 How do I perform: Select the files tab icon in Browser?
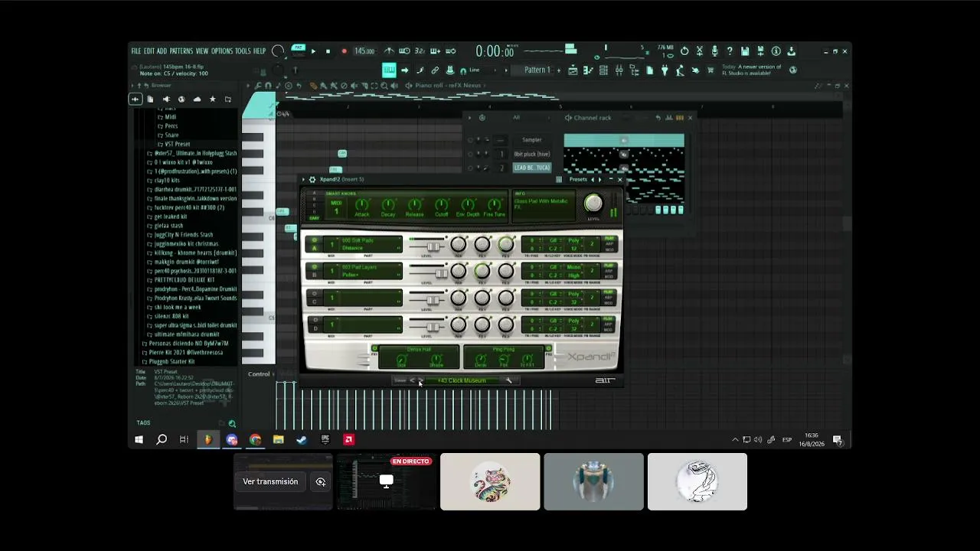click(x=150, y=99)
